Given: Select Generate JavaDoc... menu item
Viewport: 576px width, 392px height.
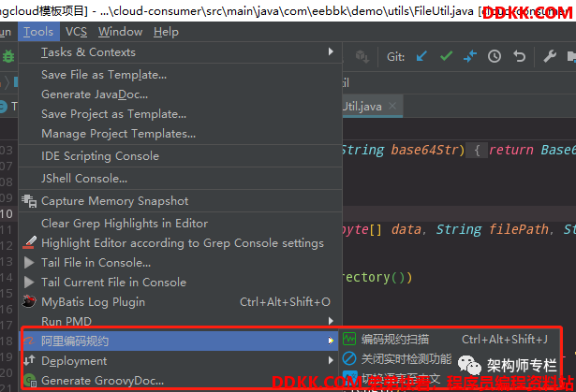Looking at the screenshot, I should [x=180, y=94].
